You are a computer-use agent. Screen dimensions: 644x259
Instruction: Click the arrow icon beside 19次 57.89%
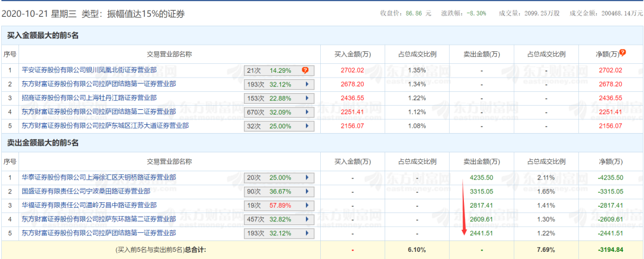(306, 205)
